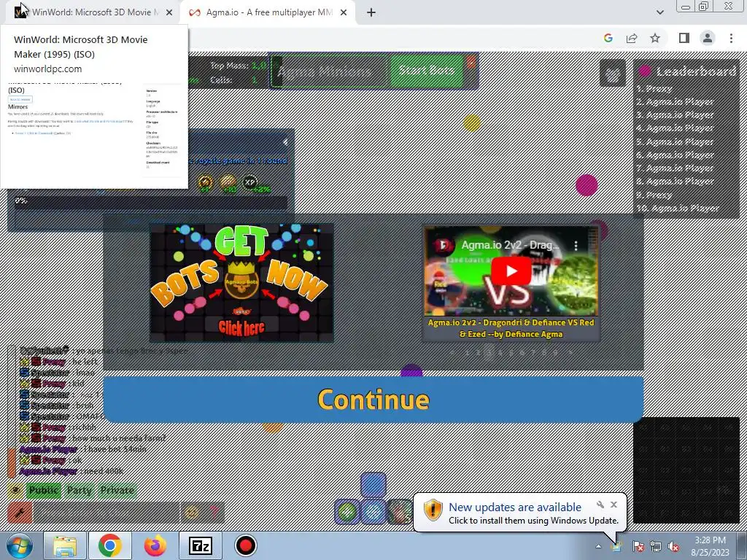Open Chrome tab search dropdown
The image size is (747, 560).
659,12
